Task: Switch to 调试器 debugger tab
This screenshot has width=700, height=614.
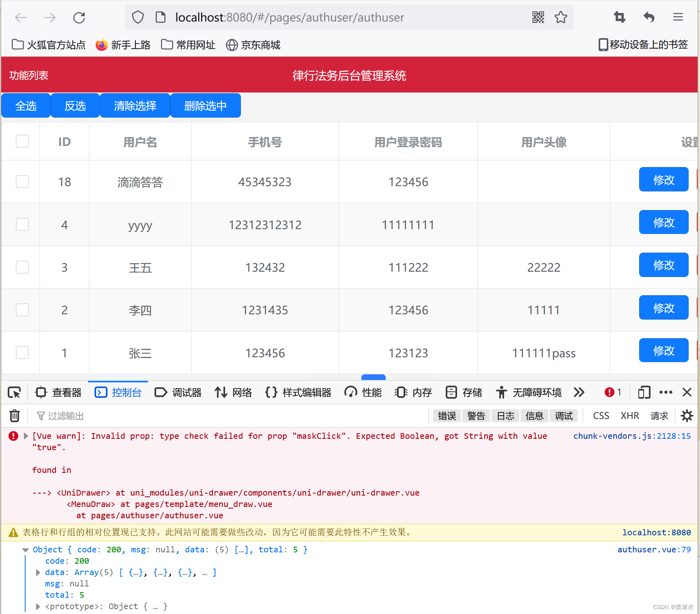Action: (178, 392)
